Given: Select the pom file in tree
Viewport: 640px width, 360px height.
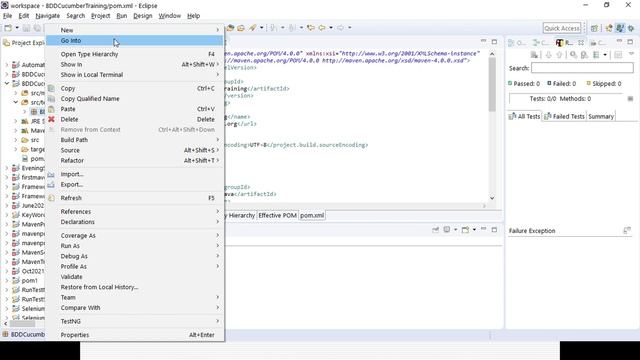Looking at the screenshot, I should (x=33, y=159).
